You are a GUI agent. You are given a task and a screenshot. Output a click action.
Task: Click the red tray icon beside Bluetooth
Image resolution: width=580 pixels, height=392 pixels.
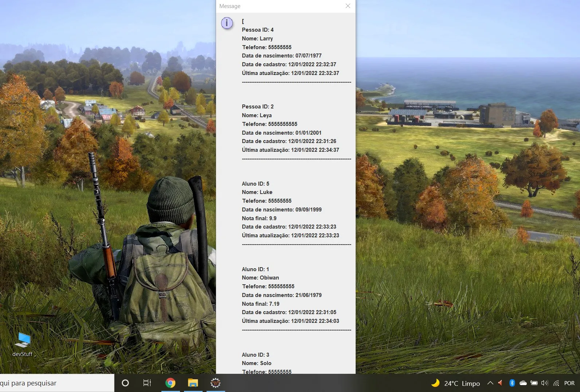[x=500, y=383]
